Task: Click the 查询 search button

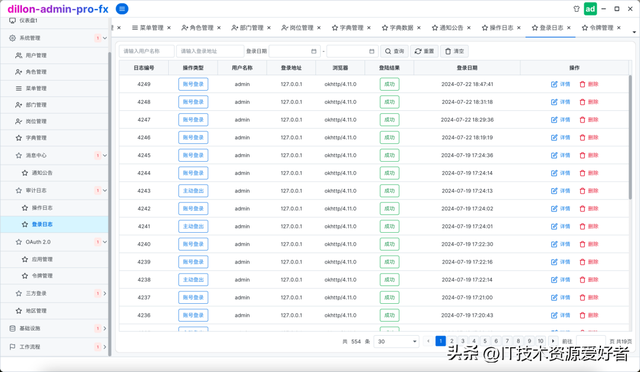Action: point(394,51)
